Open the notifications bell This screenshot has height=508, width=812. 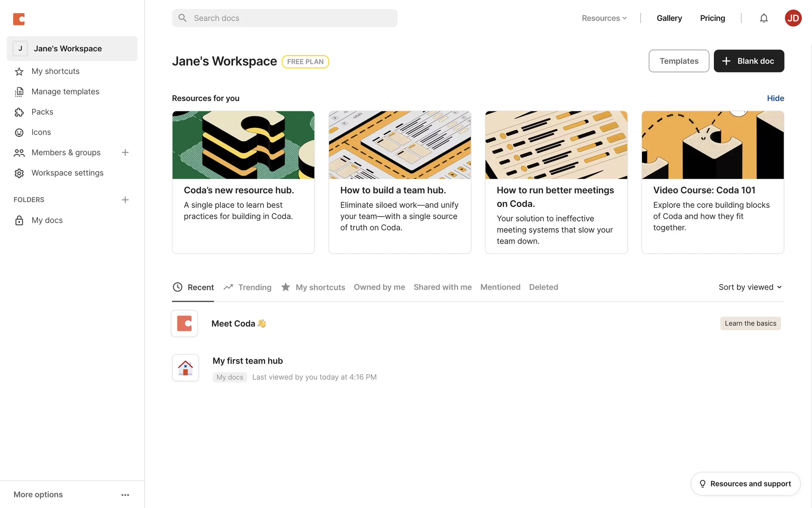pyautogui.click(x=763, y=18)
